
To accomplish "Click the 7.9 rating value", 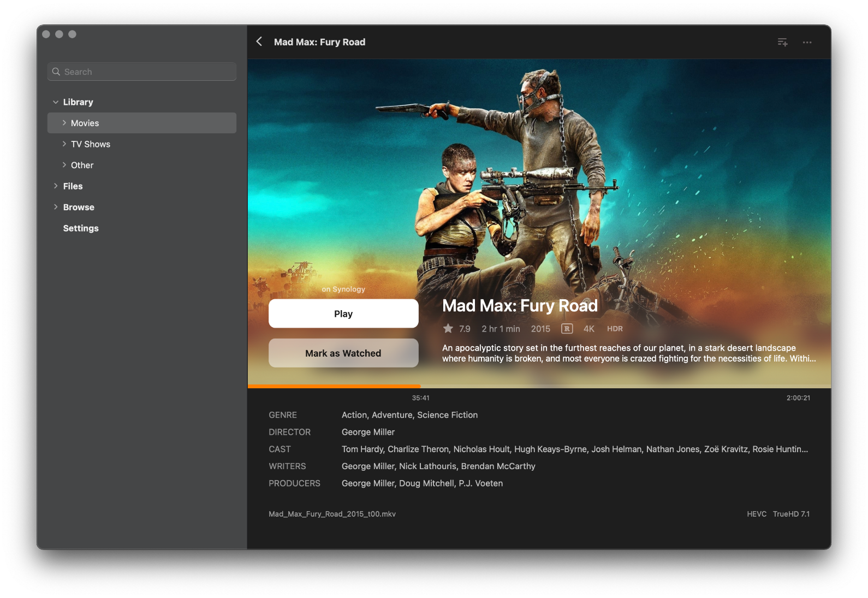I will click(465, 329).
